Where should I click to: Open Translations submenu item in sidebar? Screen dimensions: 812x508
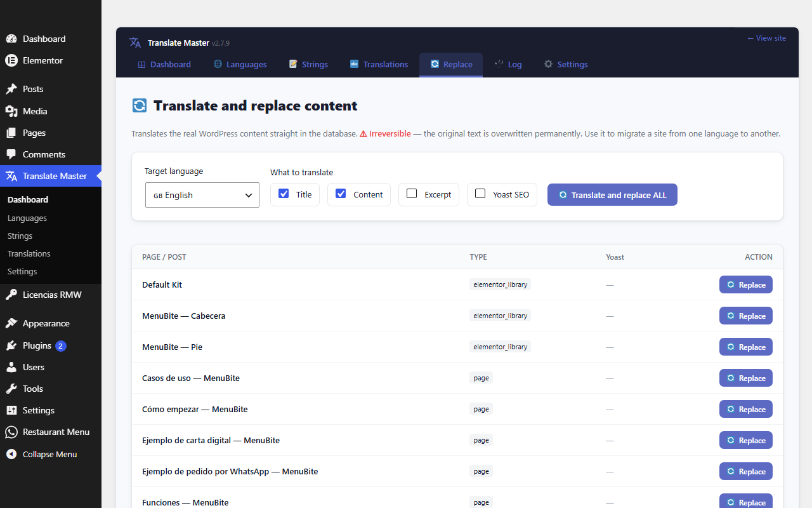tap(29, 253)
